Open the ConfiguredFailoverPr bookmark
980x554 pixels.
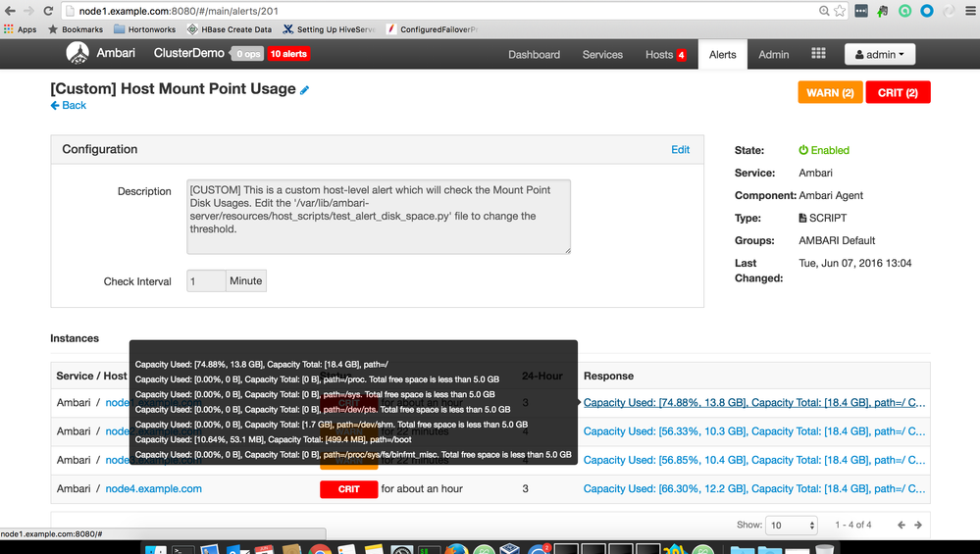coord(432,29)
